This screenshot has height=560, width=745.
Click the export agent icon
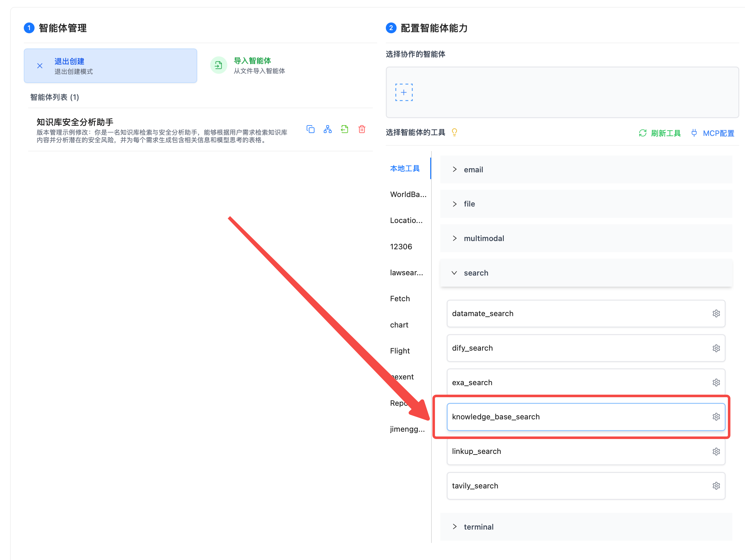coord(344,129)
